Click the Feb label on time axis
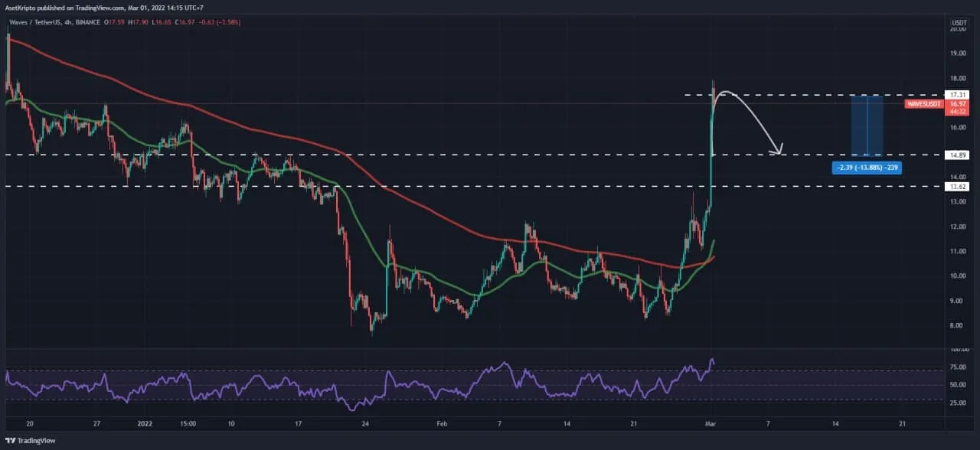The height and width of the screenshot is (450, 980). 439,422
